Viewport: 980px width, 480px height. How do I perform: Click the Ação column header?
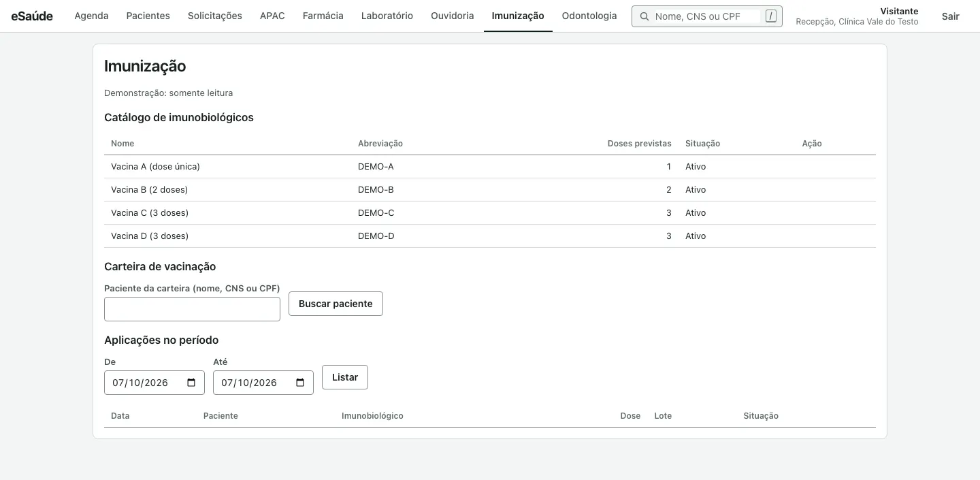pyautogui.click(x=812, y=144)
